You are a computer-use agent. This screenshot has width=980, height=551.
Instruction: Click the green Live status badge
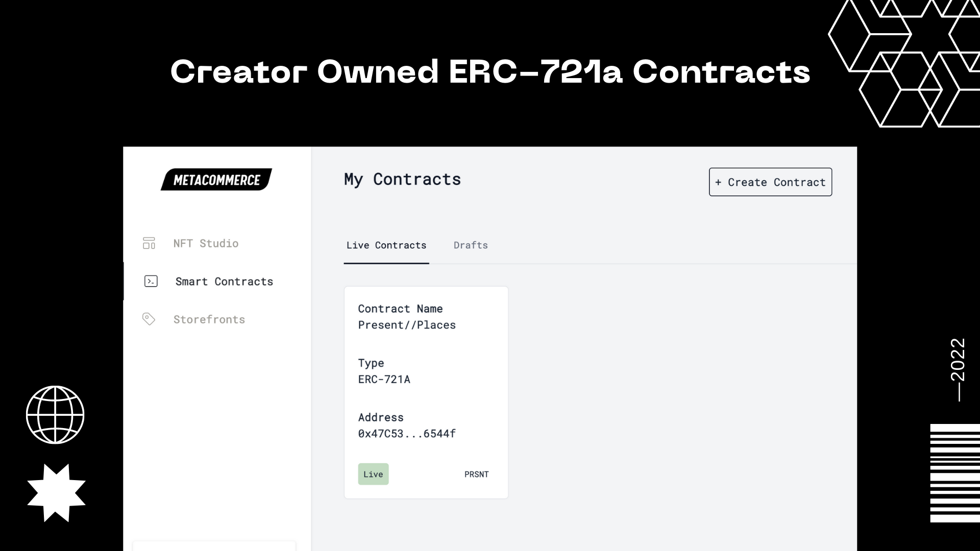373,474
